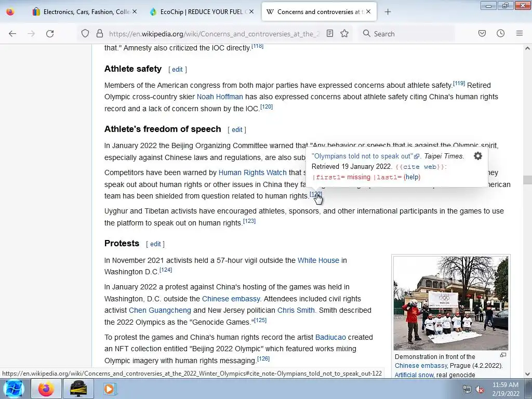Open a new tab with plus button
The height and width of the screenshot is (399, 532).
[x=388, y=12]
